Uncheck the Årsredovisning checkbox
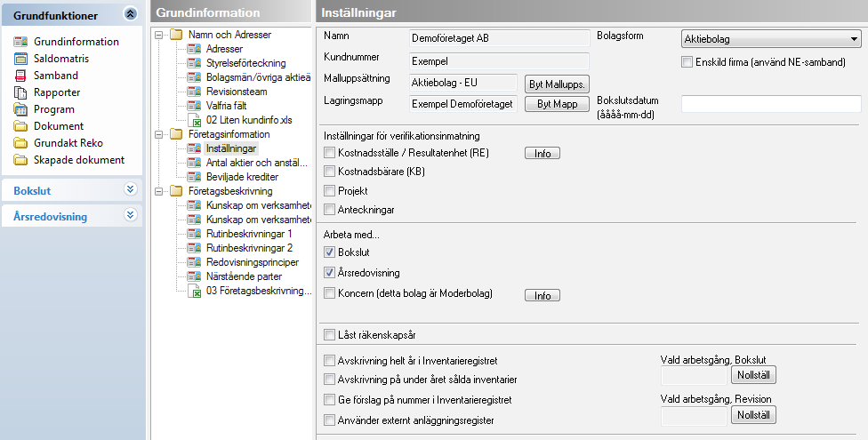 tap(329, 273)
